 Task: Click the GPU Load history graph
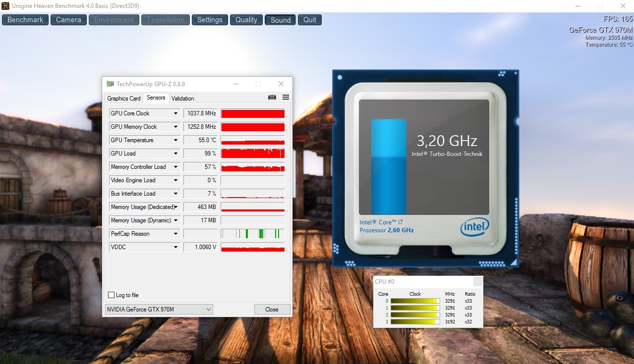click(253, 154)
